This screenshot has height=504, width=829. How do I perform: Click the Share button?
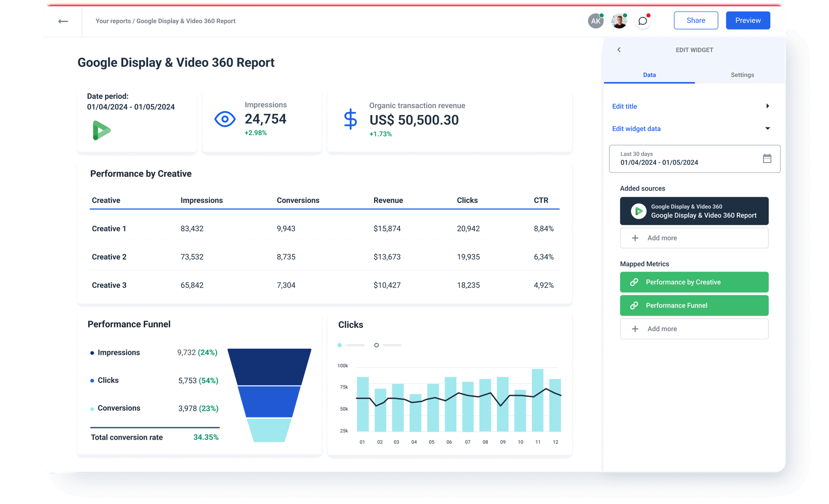click(x=696, y=20)
